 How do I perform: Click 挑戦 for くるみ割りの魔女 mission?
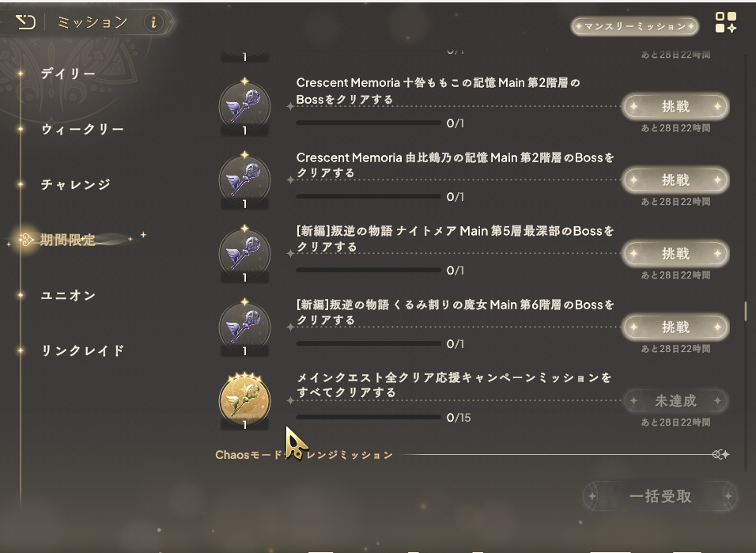675,328
